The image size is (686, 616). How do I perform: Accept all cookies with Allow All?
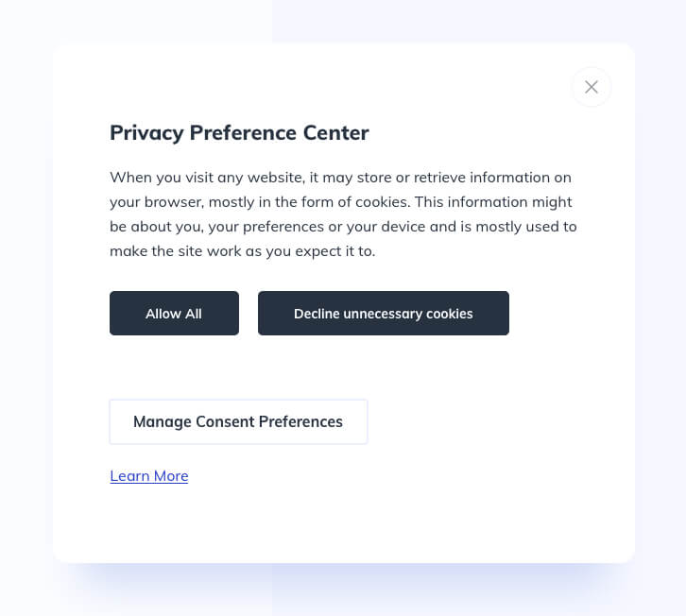click(x=174, y=314)
